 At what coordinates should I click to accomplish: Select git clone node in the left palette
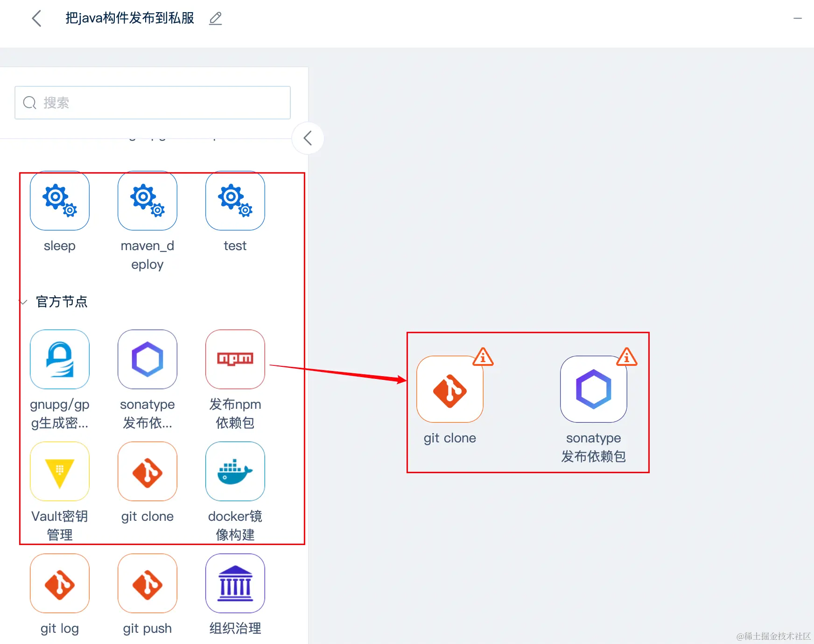[x=147, y=471]
